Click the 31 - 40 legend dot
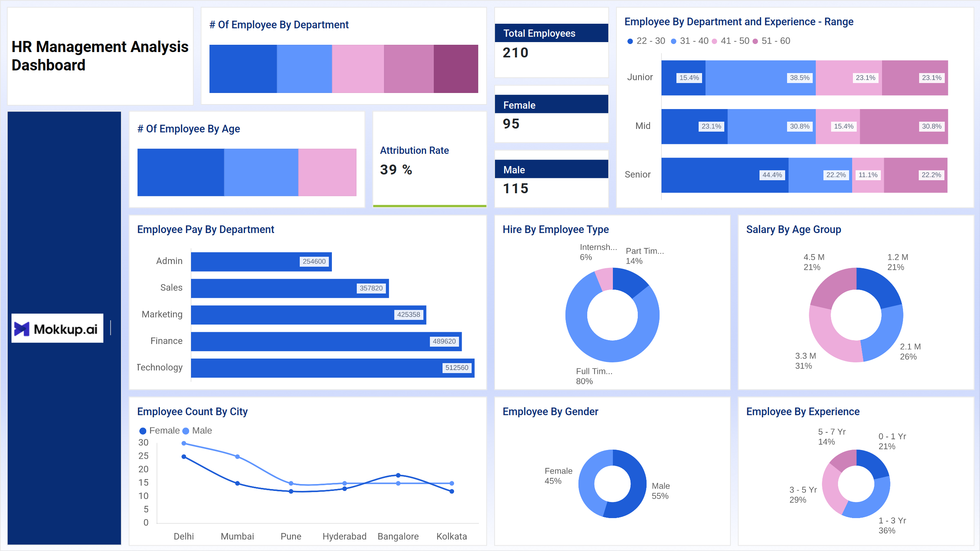 coord(673,41)
